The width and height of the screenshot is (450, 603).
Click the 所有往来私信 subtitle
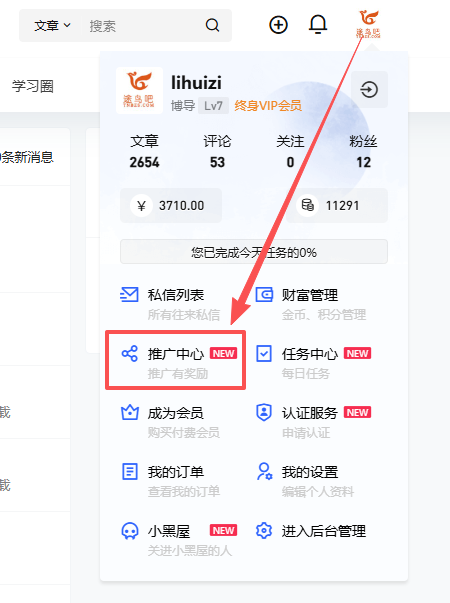(x=184, y=315)
